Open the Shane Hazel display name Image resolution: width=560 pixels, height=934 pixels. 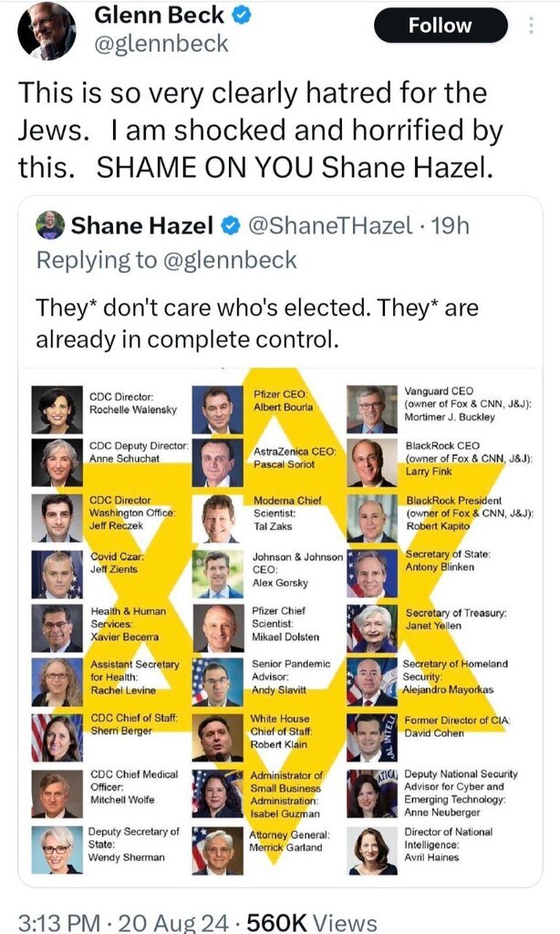click(x=141, y=225)
